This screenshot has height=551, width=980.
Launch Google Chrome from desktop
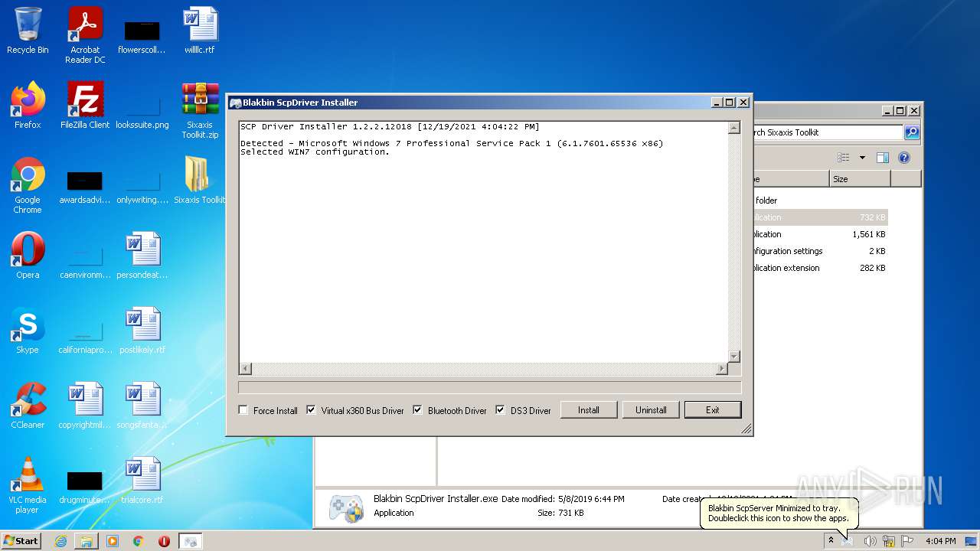click(x=28, y=186)
